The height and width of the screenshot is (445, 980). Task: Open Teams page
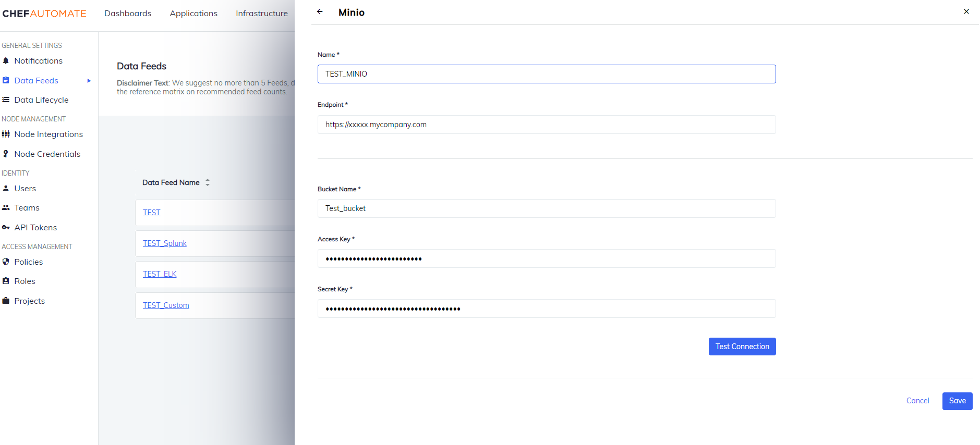click(x=27, y=208)
